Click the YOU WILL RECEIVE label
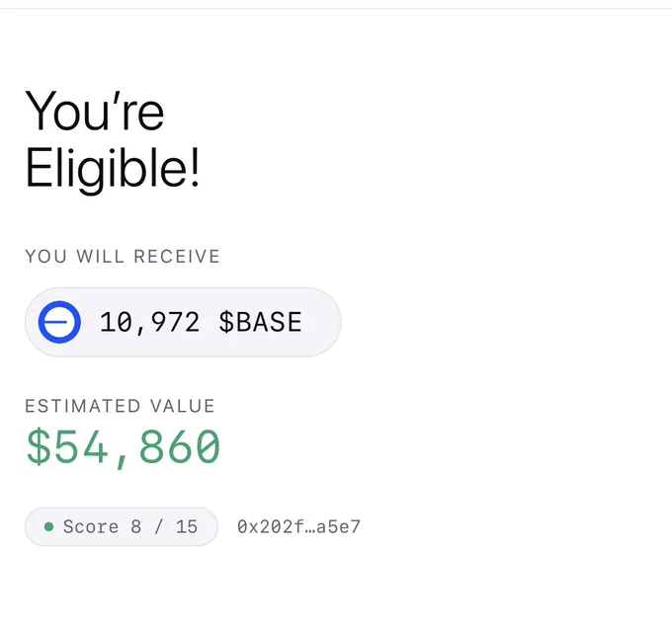672x631 pixels. coord(123,257)
